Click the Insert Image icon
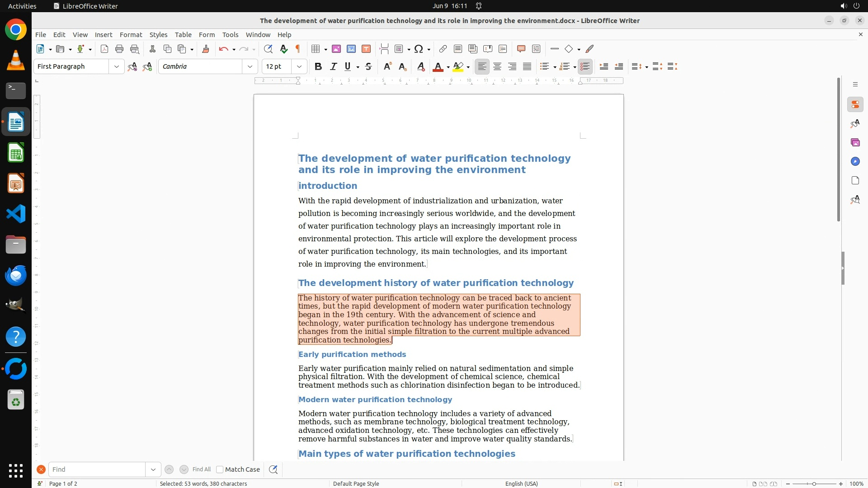Viewport: 868px width, 488px height. click(336, 49)
